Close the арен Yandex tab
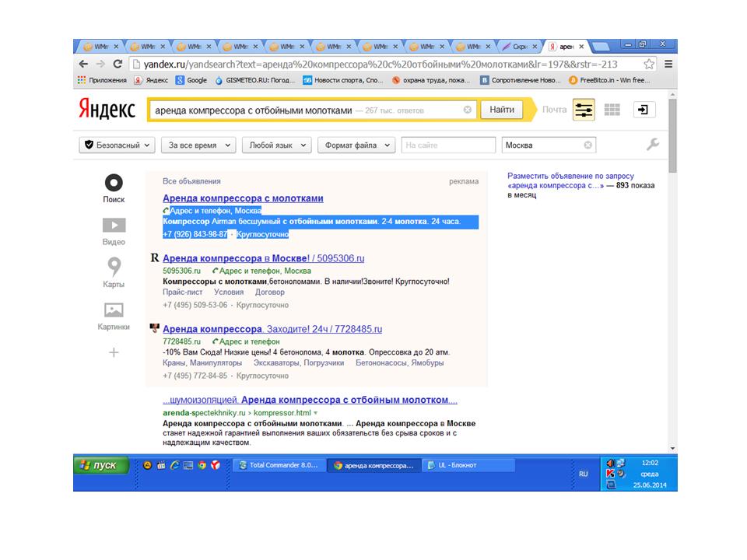The width and height of the screenshot is (747, 560). (581, 47)
